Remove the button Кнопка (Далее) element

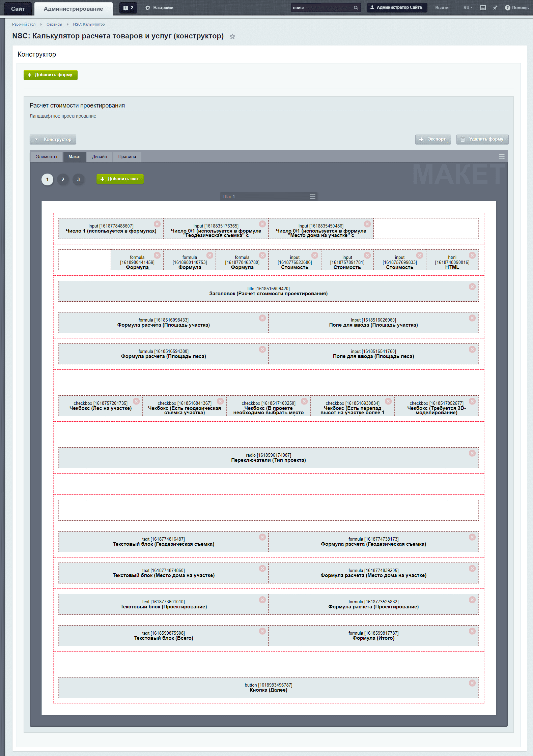point(472,683)
